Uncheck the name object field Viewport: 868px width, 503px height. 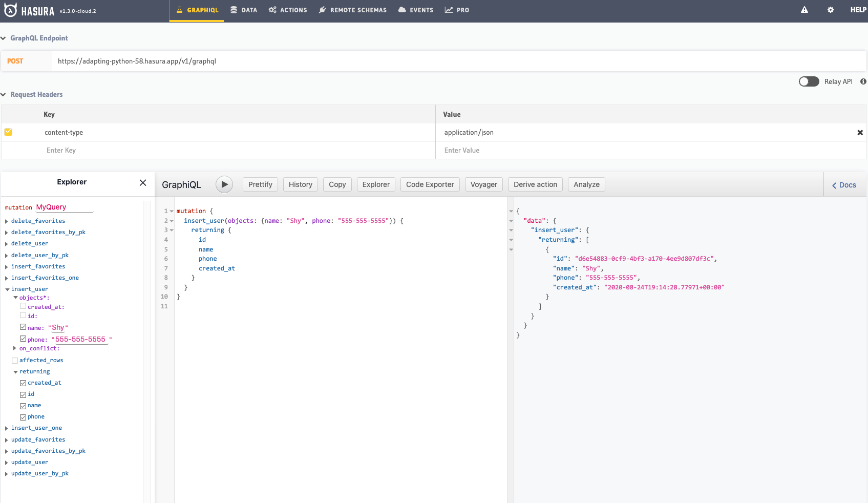click(x=23, y=327)
